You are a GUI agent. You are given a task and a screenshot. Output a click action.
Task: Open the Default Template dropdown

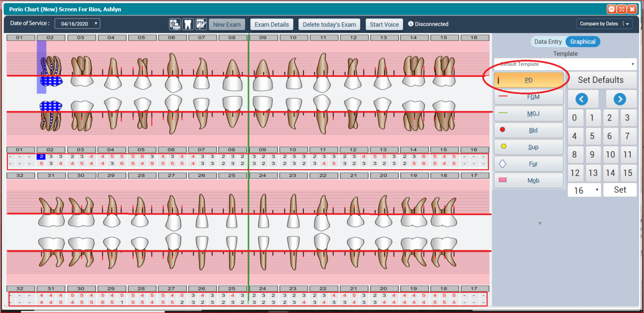click(x=565, y=64)
